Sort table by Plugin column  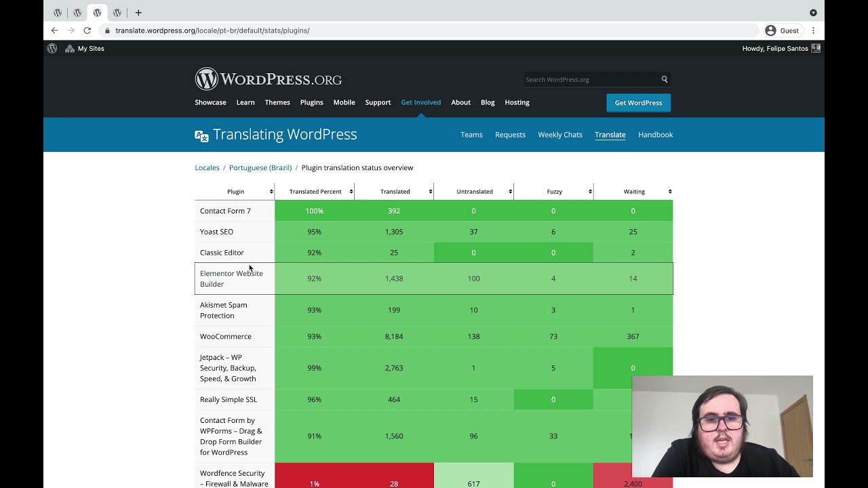[x=235, y=191]
